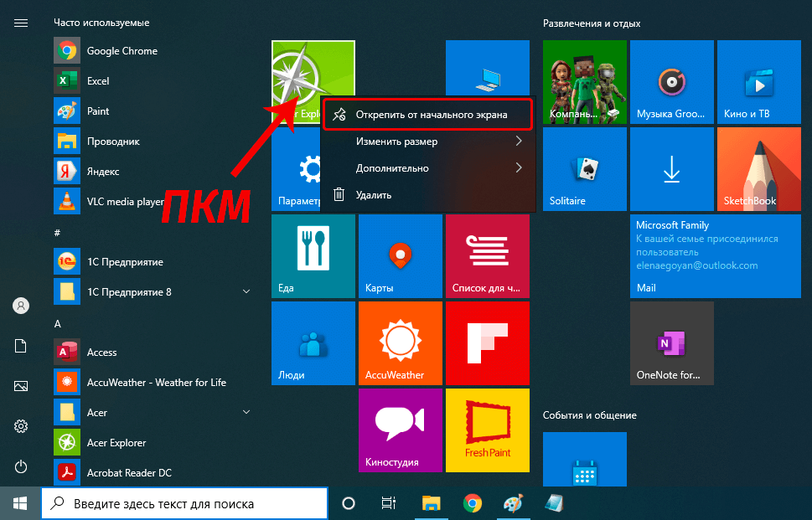Viewport: 812px width, 520px height.
Task: Open the Изменить размер submenu
Action: click(x=428, y=142)
